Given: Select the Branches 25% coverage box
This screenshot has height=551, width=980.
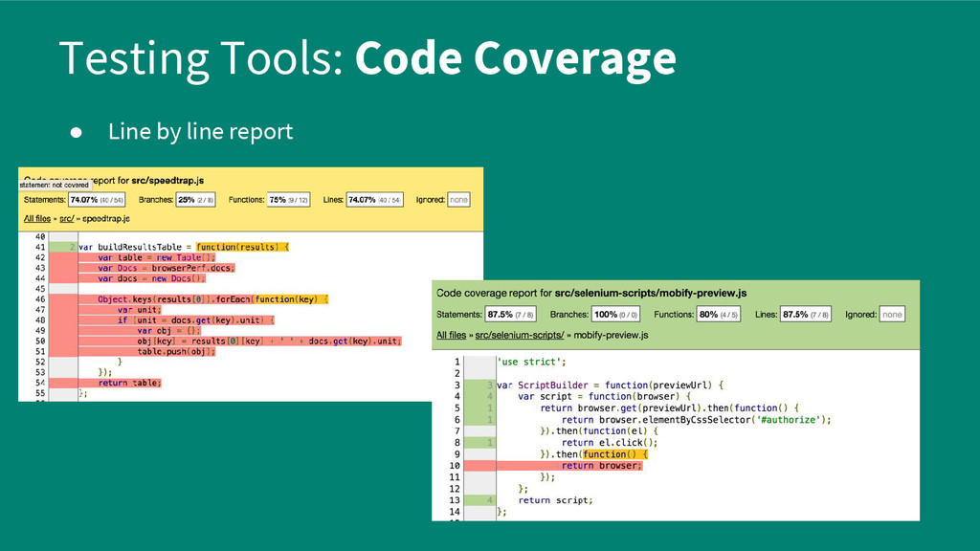Looking at the screenshot, I should pos(197,200).
